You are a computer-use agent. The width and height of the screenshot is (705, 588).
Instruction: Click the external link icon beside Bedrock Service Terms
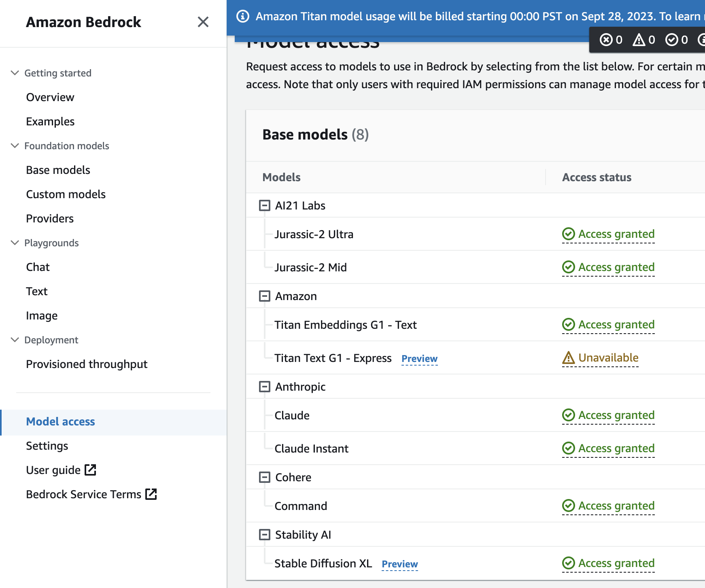tap(151, 494)
